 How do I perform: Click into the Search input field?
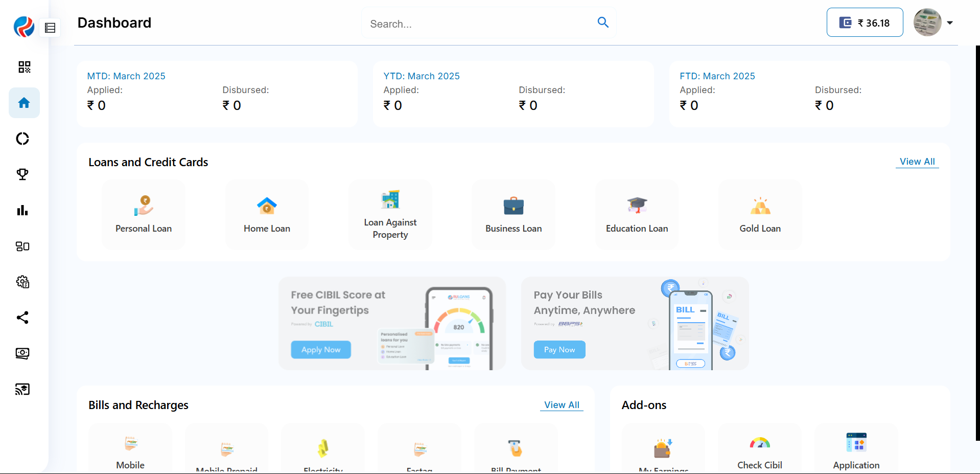[x=480, y=24]
